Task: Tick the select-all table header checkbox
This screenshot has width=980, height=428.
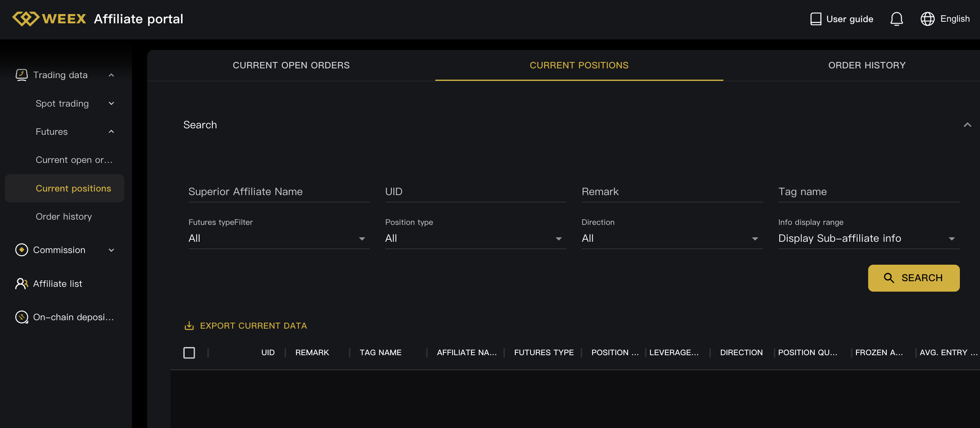Action: [189, 353]
